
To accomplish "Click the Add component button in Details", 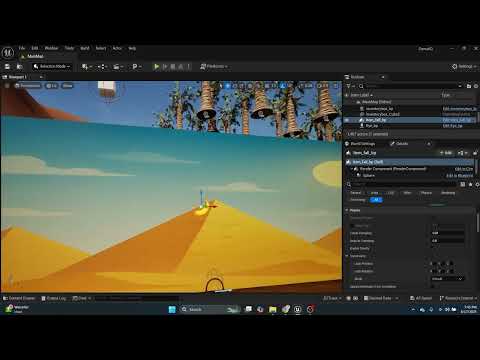I will coord(446,153).
